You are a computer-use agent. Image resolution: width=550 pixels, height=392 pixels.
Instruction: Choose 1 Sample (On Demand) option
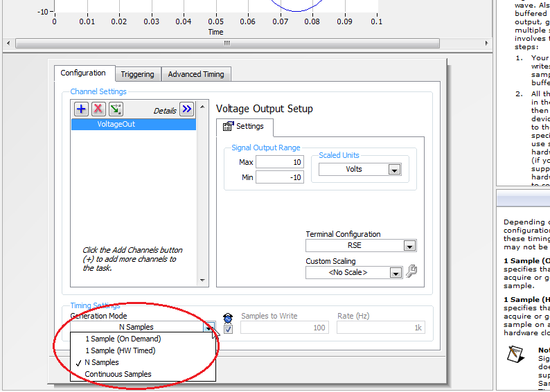tap(123, 339)
